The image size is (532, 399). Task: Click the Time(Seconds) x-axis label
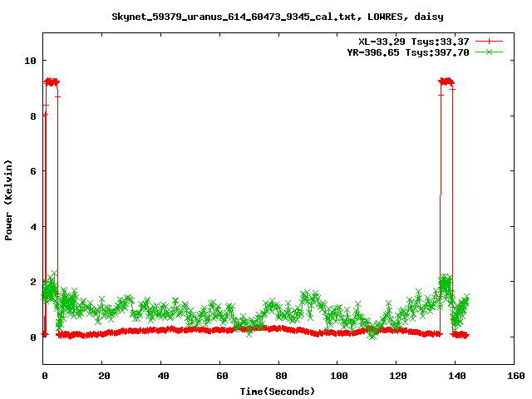pos(278,392)
